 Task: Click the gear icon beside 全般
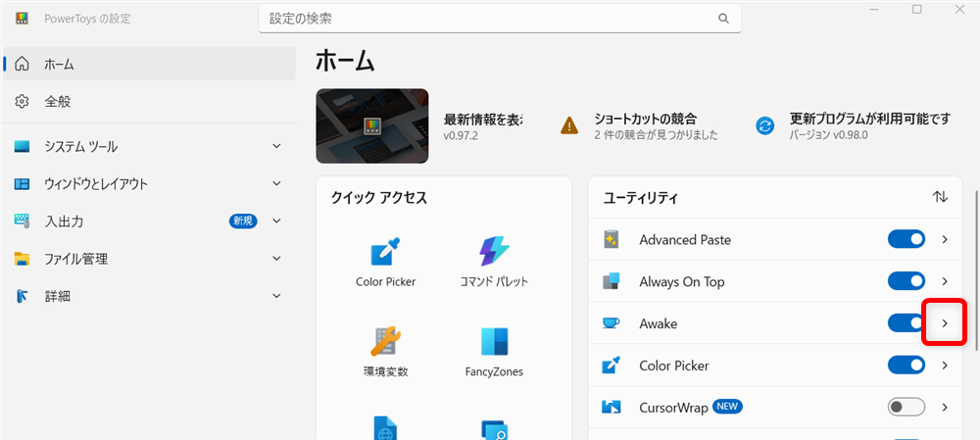(x=22, y=101)
